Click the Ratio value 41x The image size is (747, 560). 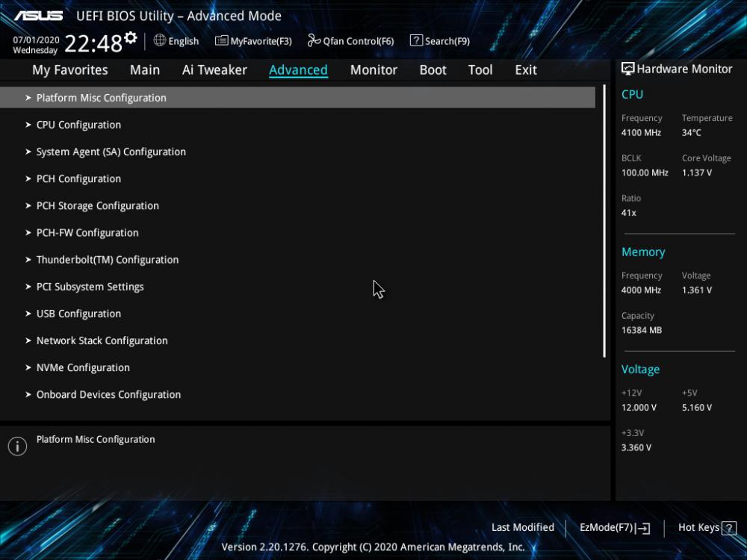point(628,213)
